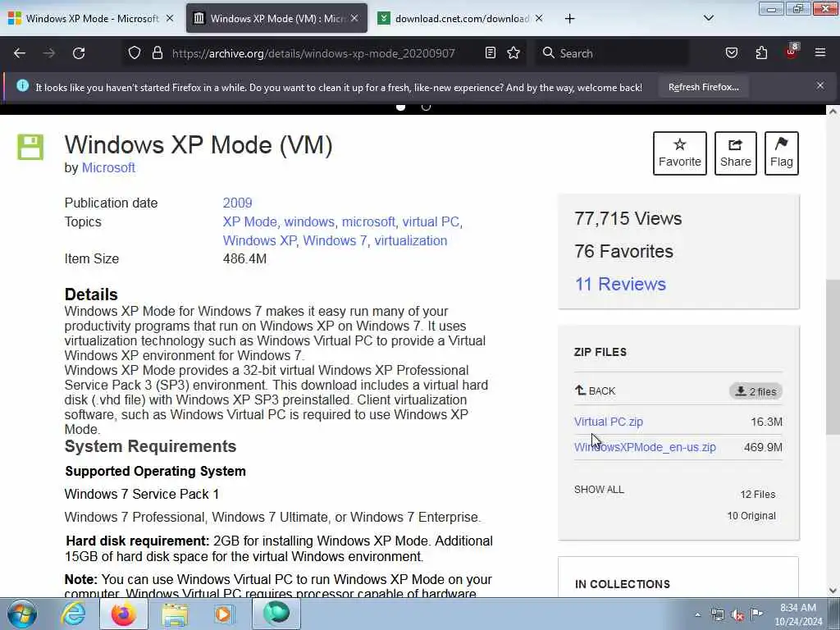Open the windows topic link
Image resolution: width=840 pixels, height=630 pixels.
(x=309, y=221)
